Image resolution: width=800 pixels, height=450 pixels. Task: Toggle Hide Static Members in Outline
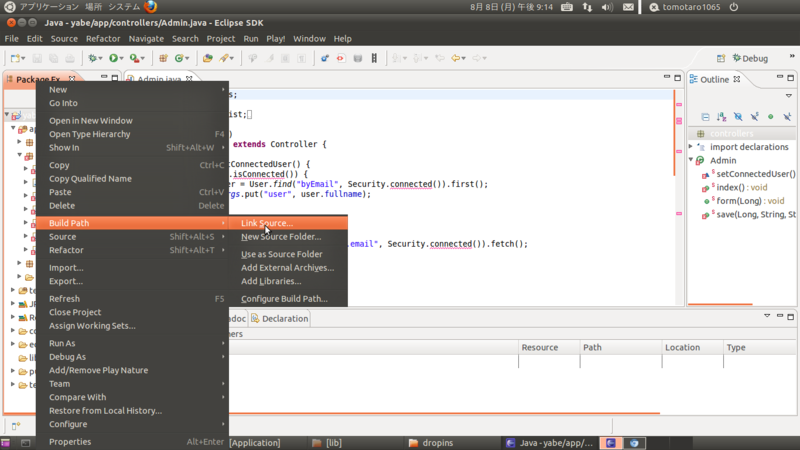point(754,117)
